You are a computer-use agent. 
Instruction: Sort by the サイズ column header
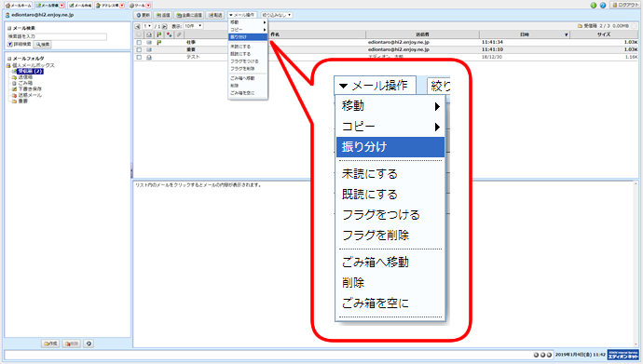[x=604, y=34]
